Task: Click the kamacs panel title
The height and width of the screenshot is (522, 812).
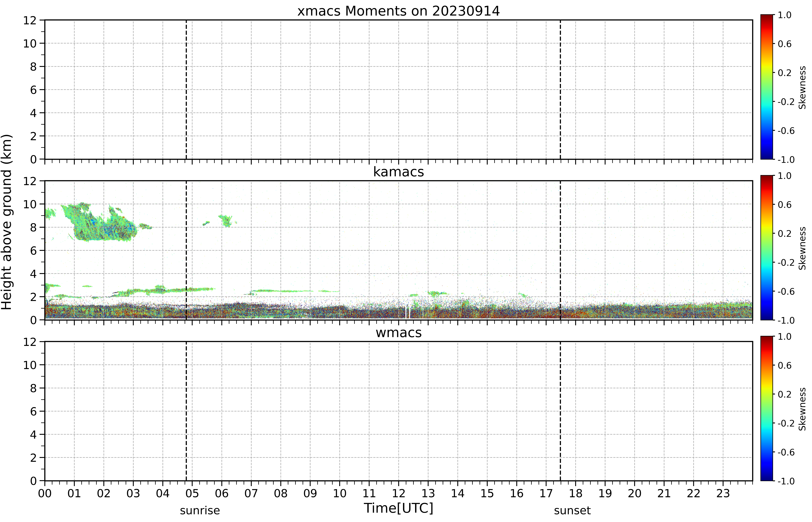Action: 399,172
